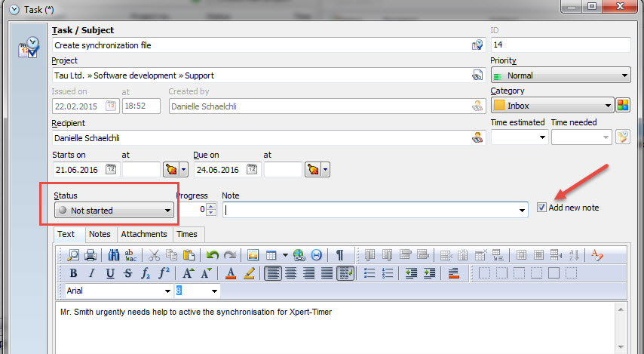Insert a picture using the image icon
Image resolution: width=644 pixels, height=354 pixels.
point(253,255)
